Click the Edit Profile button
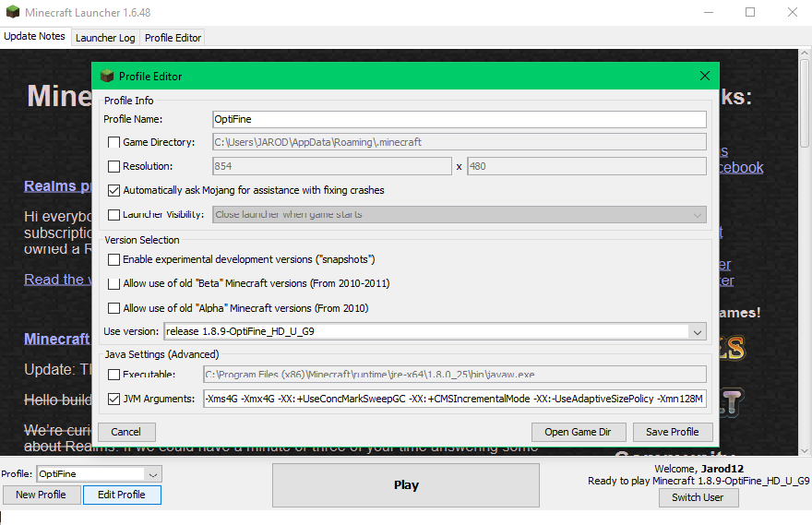This screenshot has width=812, height=525. (122, 495)
